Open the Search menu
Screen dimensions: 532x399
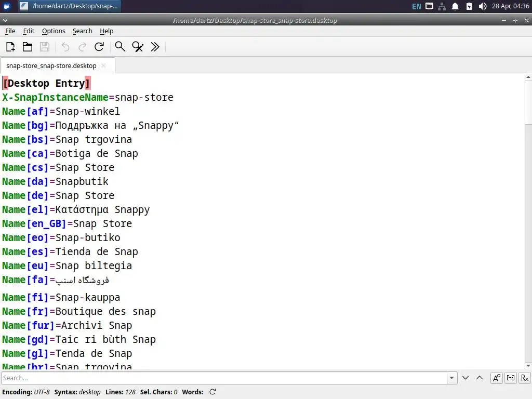click(x=83, y=31)
